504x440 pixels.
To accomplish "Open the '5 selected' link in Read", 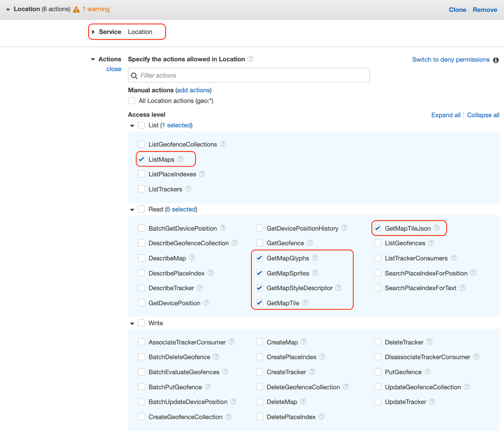I will coord(181,209).
